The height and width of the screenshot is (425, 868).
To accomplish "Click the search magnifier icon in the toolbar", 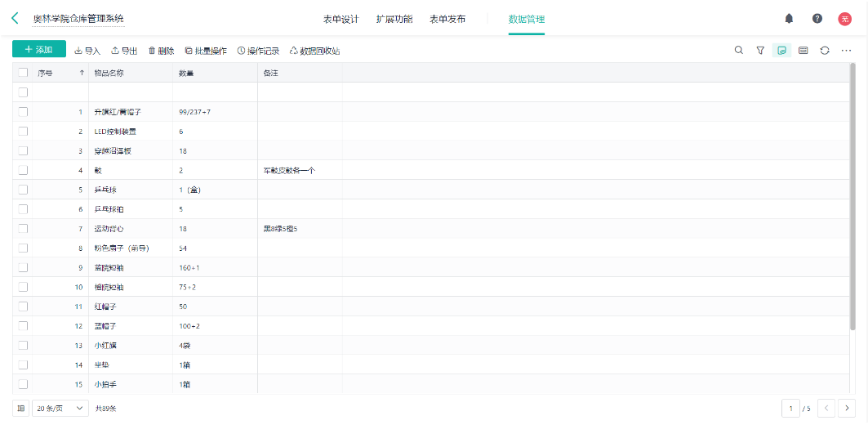I will click(739, 50).
